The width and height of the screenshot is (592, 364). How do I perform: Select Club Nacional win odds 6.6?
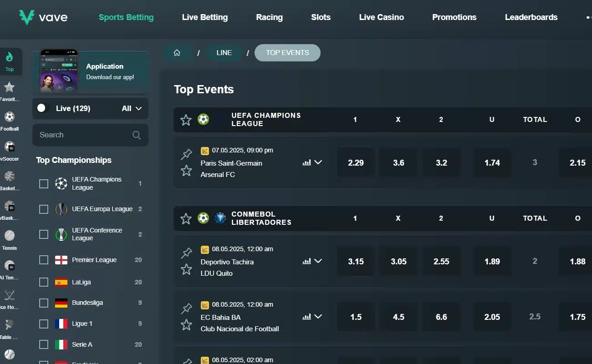point(441,317)
